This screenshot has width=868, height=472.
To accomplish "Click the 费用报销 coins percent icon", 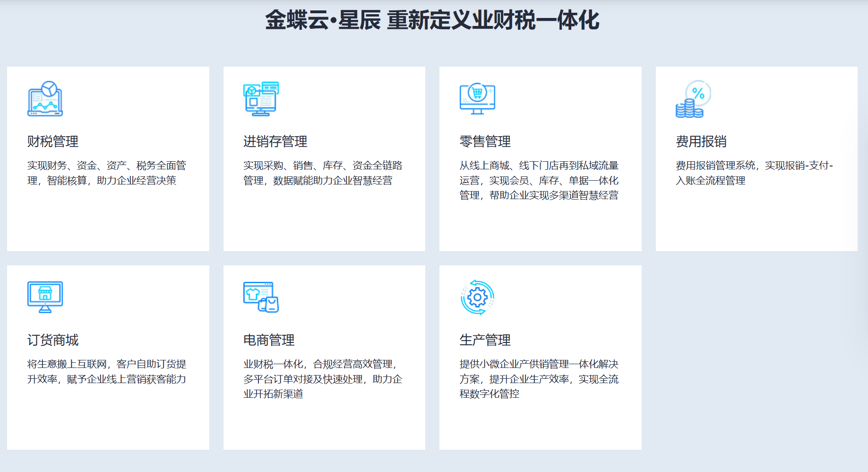I will [693, 98].
